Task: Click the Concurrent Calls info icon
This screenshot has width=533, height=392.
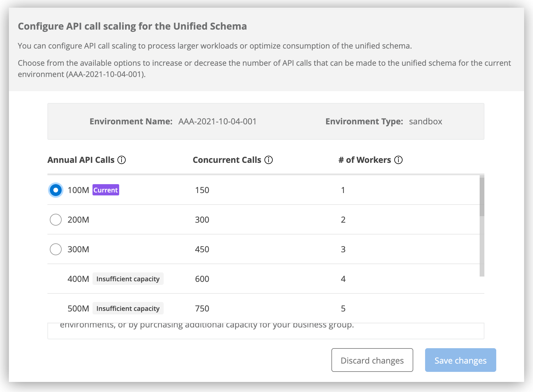Action: (x=269, y=160)
